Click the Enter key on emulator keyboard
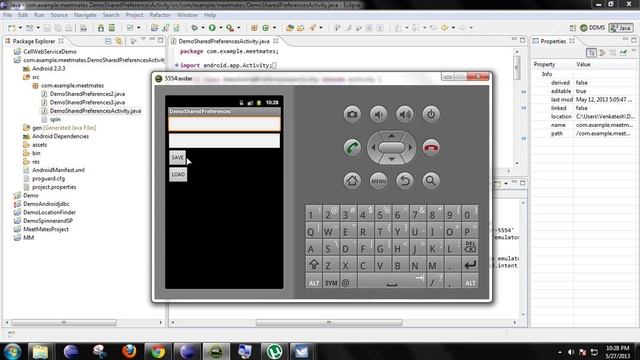The height and width of the screenshot is (360, 640). (x=470, y=264)
